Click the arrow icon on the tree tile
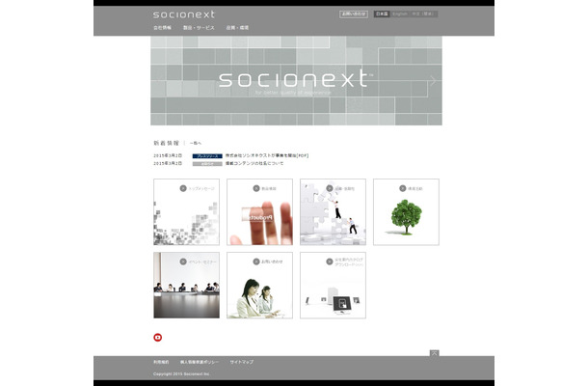This screenshot has height=386, width=588. (x=402, y=188)
